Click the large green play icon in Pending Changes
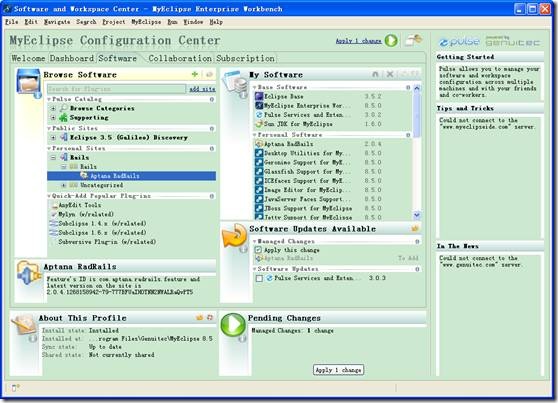This screenshot has width=558, height=403. coord(233,325)
